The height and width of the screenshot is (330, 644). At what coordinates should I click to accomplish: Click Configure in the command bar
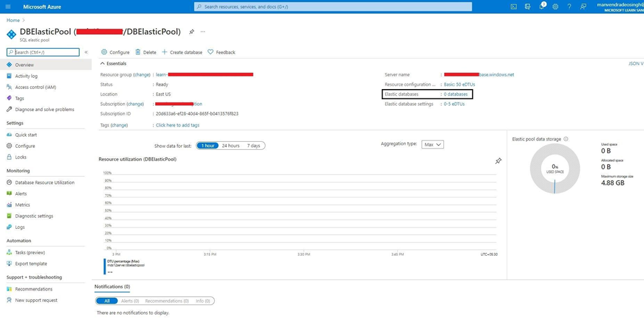[116, 52]
